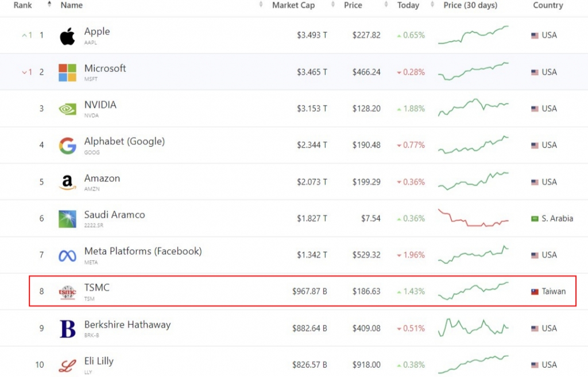Viewport: 588px width, 377px height.
Task: Sort by Today percentage change header
Action: pos(408,5)
